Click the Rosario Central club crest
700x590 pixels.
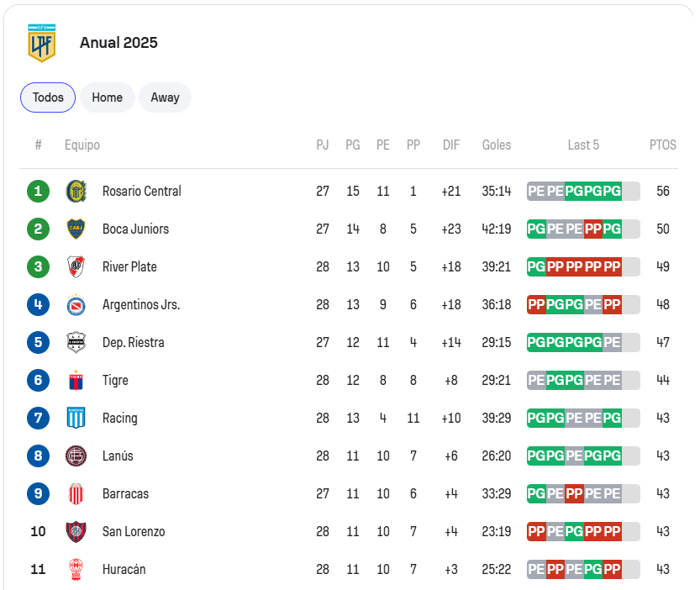[76, 191]
